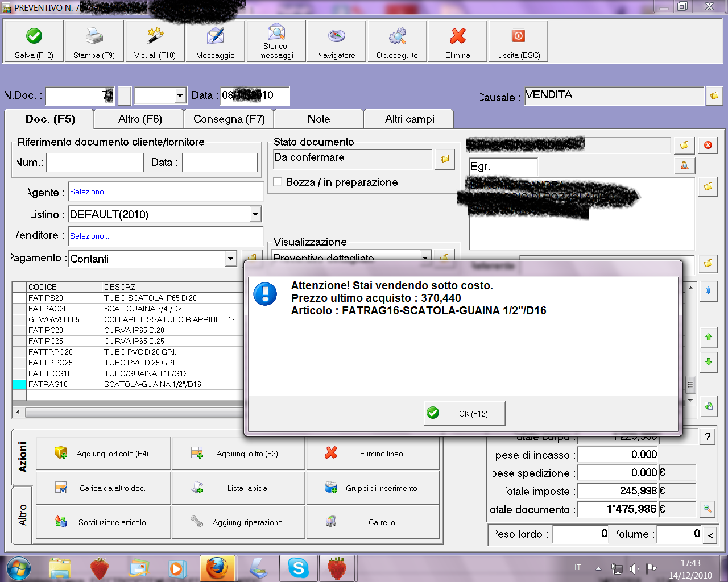The image size is (728, 582).
Task: Click Aggiungi riparazione button
Action: (238, 522)
